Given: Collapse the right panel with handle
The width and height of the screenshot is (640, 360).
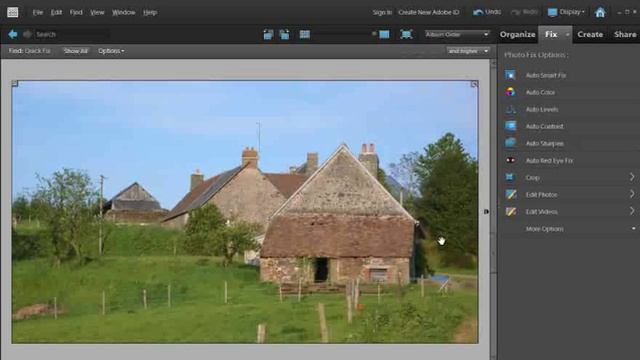Looking at the screenshot, I should click(486, 211).
